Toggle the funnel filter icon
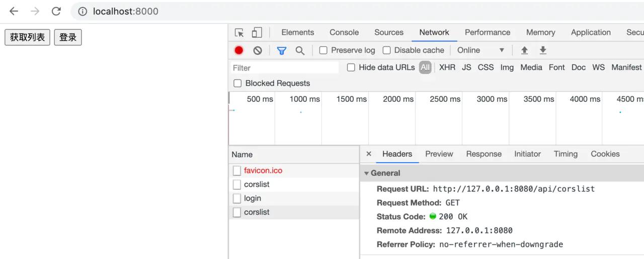 pyautogui.click(x=282, y=50)
